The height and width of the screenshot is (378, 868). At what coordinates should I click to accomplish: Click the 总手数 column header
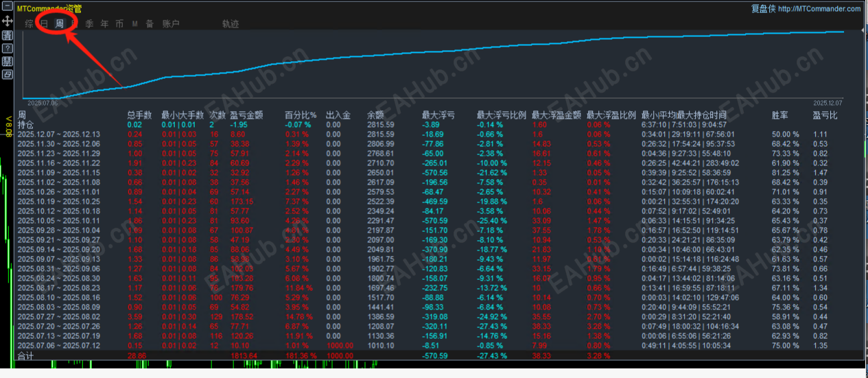click(x=139, y=115)
